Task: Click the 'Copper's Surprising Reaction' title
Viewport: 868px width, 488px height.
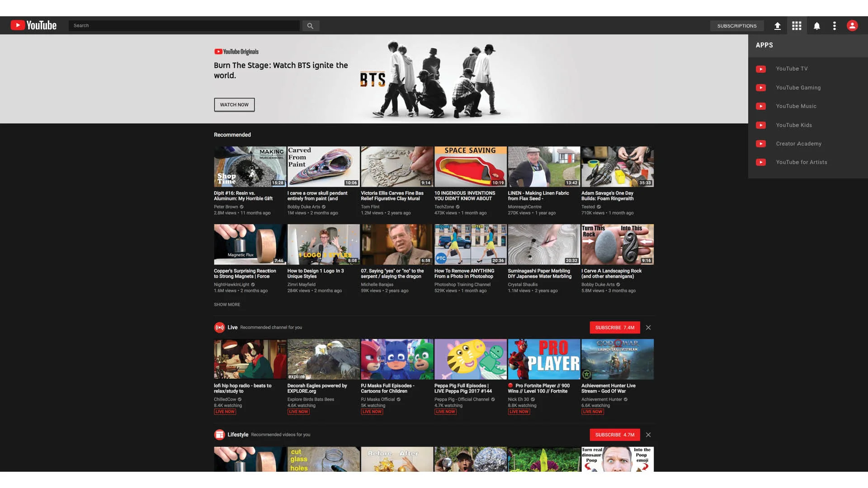Action: (245, 274)
